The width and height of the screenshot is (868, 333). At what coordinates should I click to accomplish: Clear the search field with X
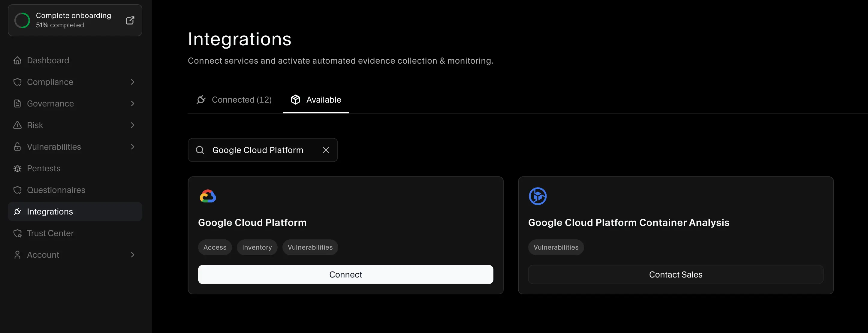click(326, 150)
